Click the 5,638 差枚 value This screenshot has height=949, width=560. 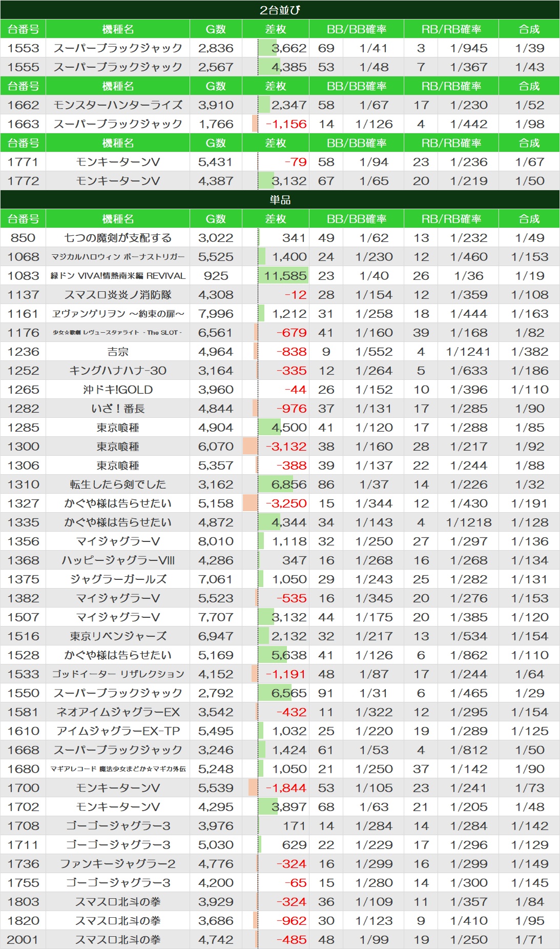[x=289, y=655]
